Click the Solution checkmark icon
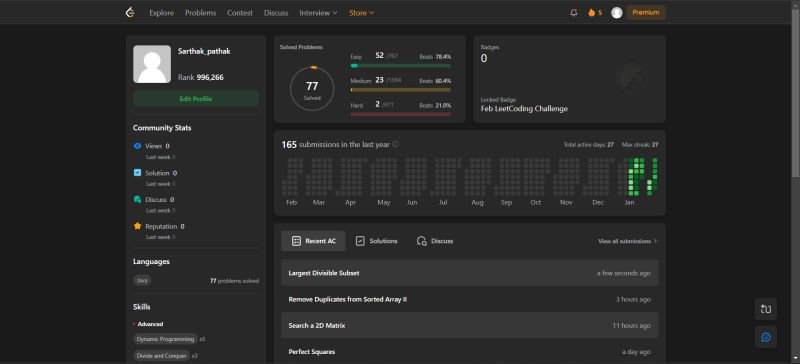Screen dimensions: 800x364 click(137, 173)
